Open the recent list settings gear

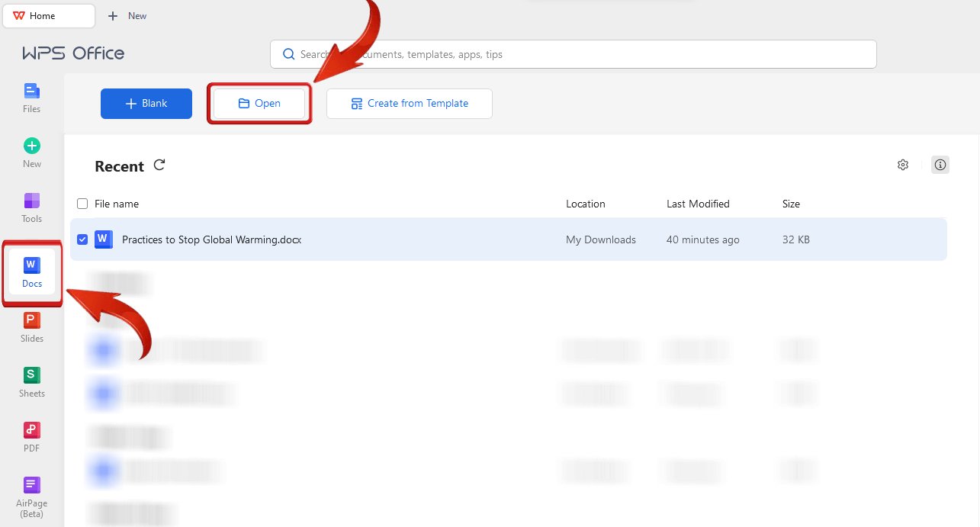pos(903,165)
